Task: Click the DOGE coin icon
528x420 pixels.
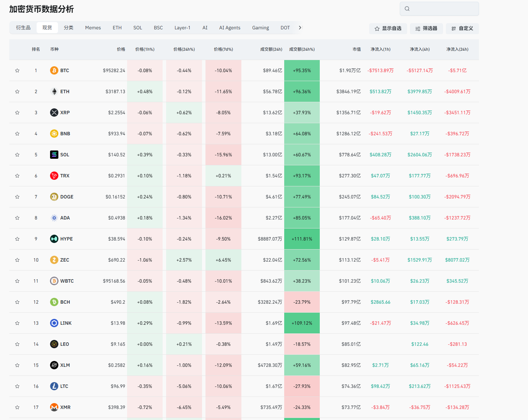Action: point(54,197)
